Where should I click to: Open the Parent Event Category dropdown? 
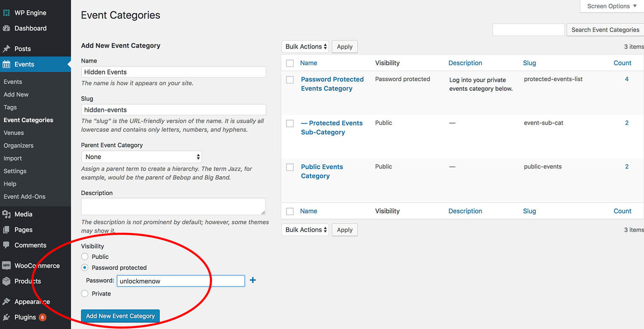(x=142, y=157)
